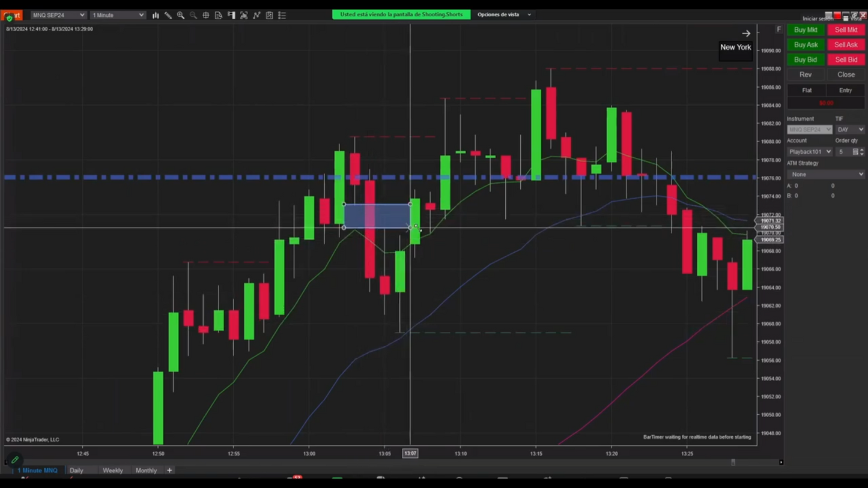Expand Opciones de vista menu

[504, 14]
